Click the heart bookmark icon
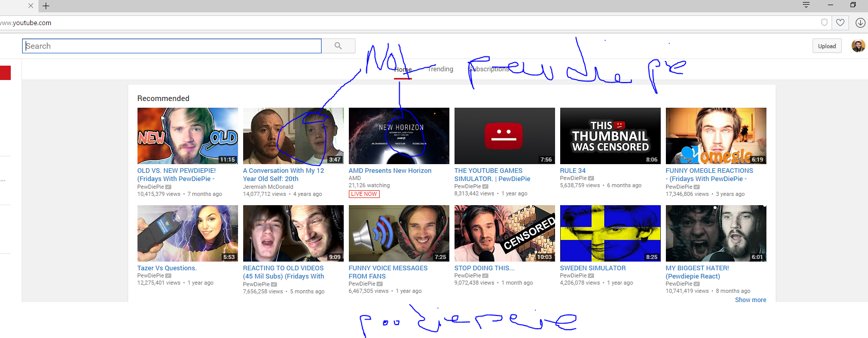The height and width of the screenshot is (338, 868). [840, 23]
